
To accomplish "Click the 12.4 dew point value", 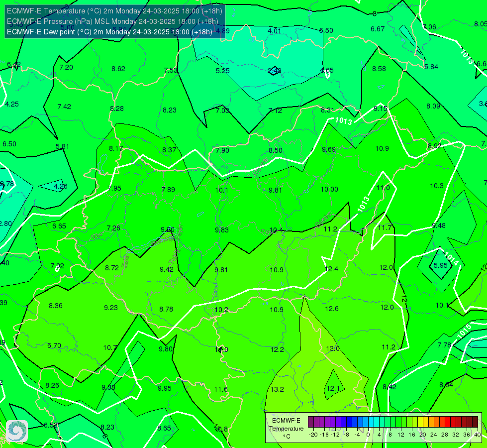I will (x=331, y=269).
